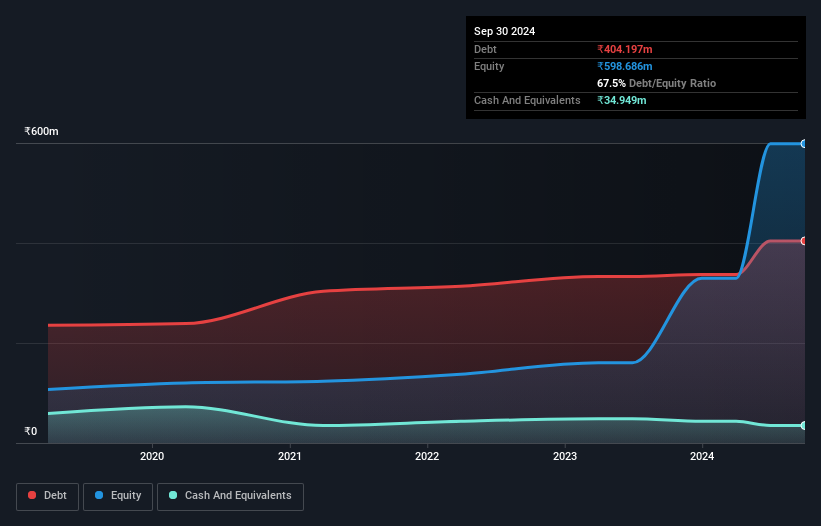This screenshot has width=821, height=526.
Task: Click the red Debt end-point marker
Action: click(x=804, y=241)
